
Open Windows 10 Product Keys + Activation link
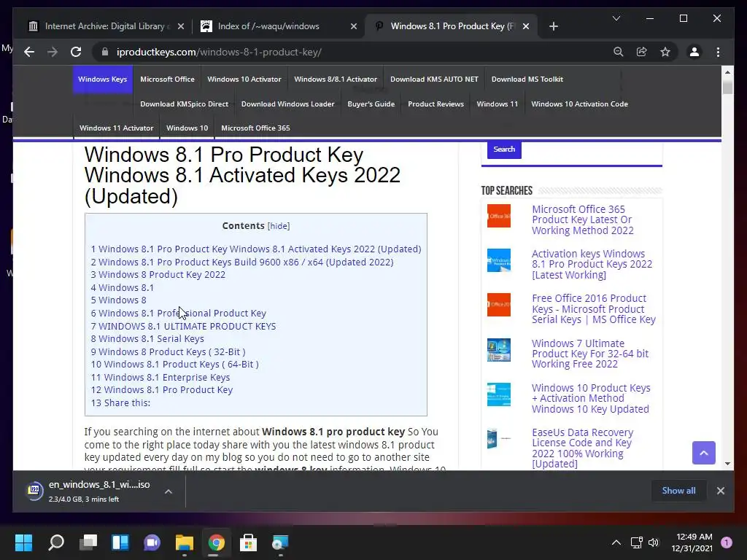(x=591, y=398)
